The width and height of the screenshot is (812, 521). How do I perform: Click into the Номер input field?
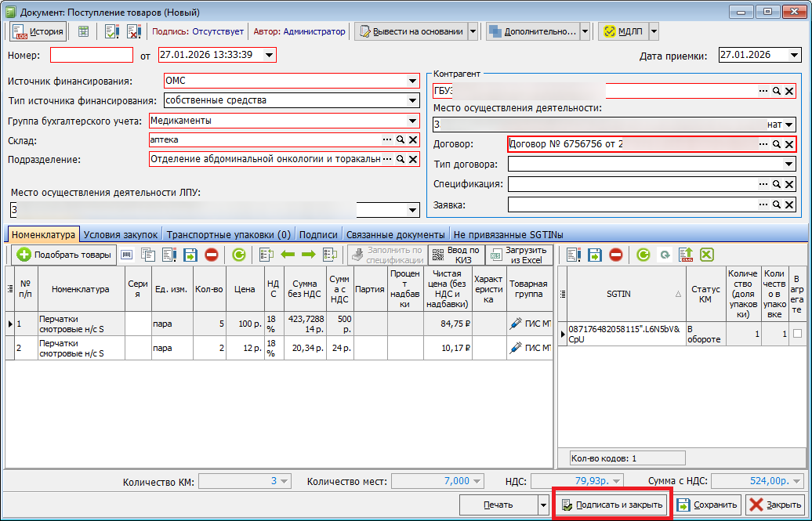pyautogui.click(x=92, y=56)
